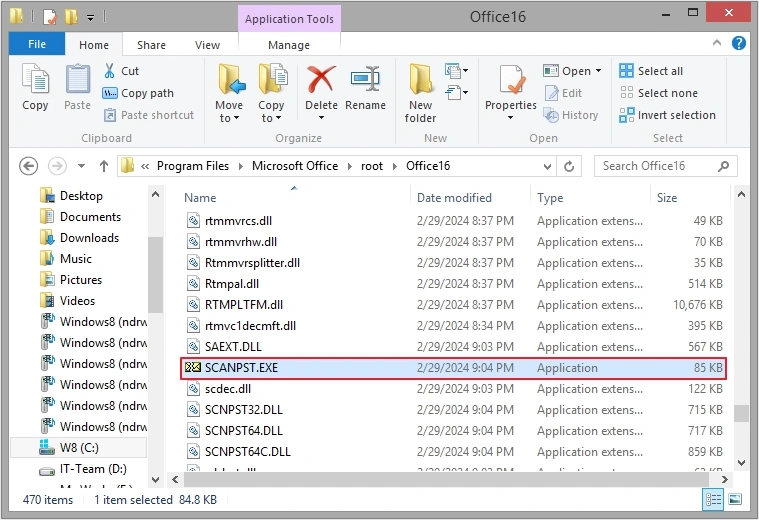The image size is (759, 520).
Task: Open the Move to folder menu
Action: pos(229,93)
